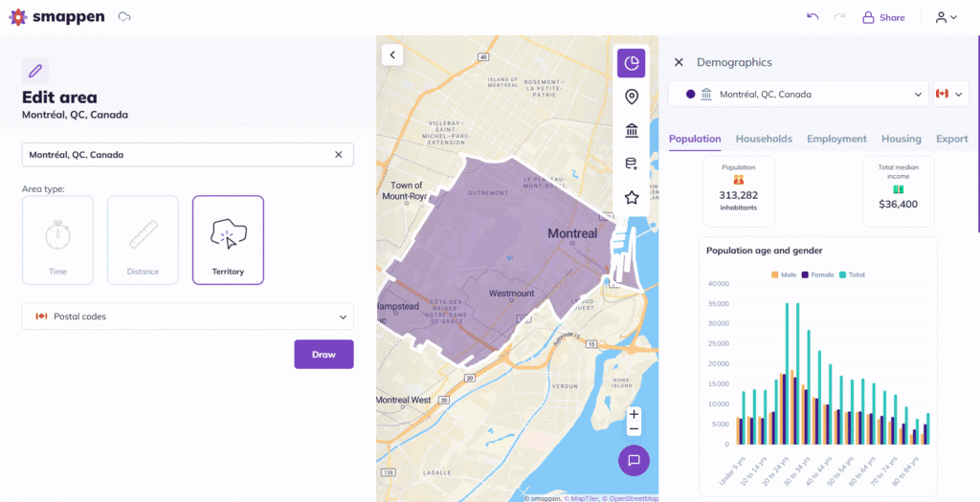
Task: Open the location pin places tool
Action: (632, 97)
